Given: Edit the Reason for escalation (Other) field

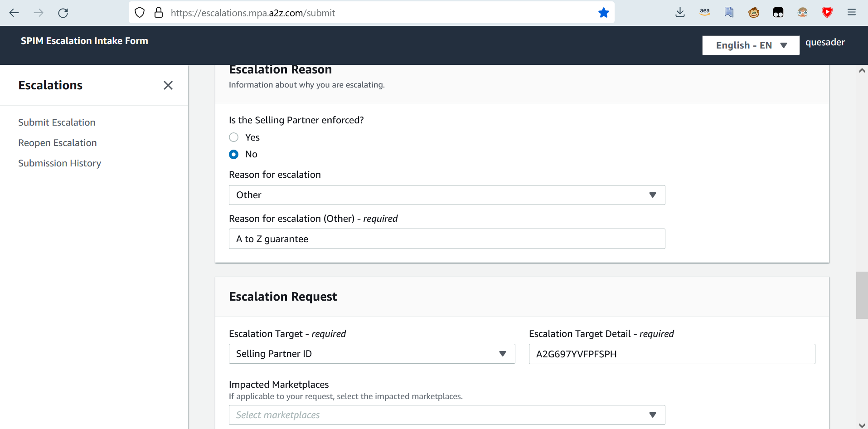Looking at the screenshot, I should pos(447,239).
